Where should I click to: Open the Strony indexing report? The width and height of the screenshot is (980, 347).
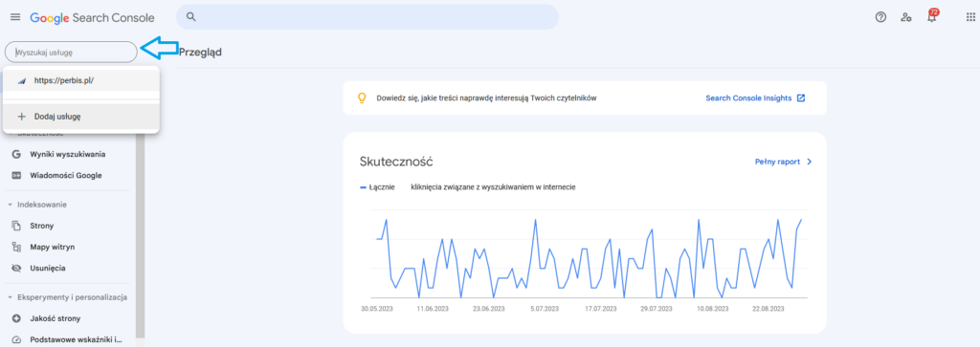coord(42,226)
